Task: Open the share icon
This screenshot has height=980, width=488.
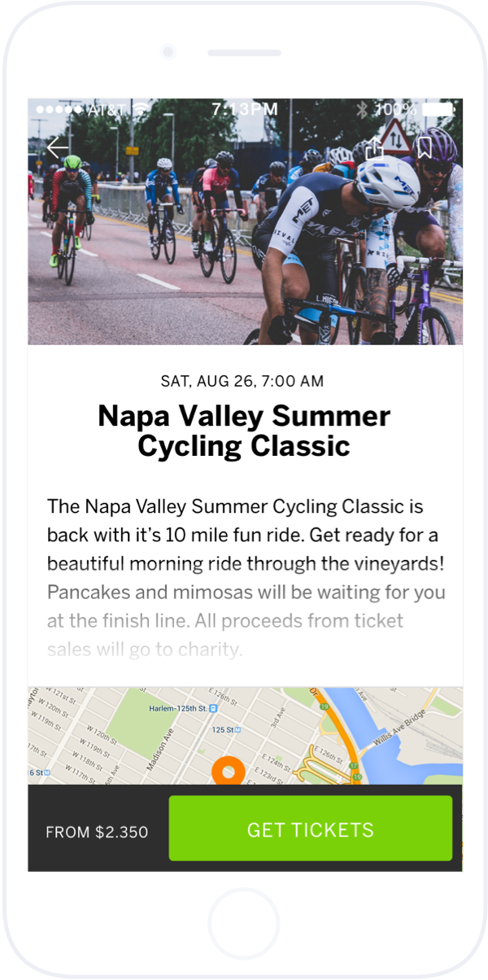Action: 373,148
